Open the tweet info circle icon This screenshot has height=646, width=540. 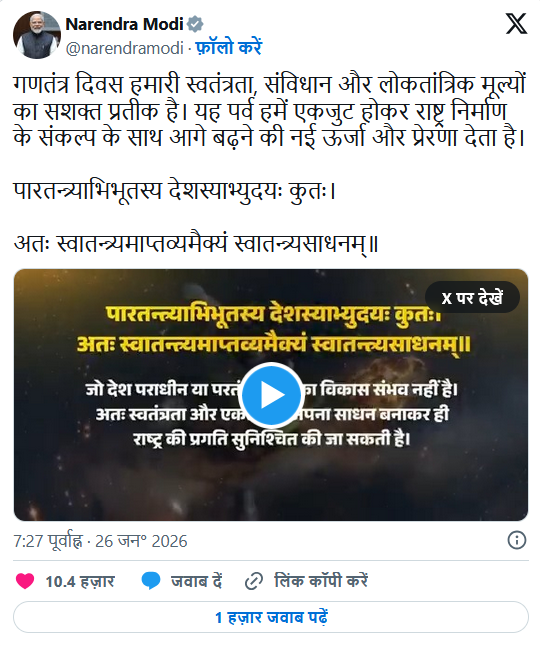(517, 540)
